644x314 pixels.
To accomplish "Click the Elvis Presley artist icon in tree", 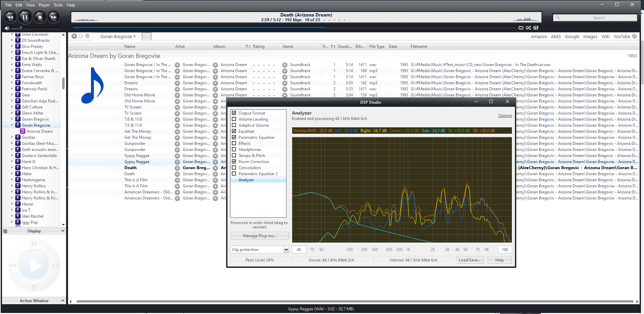I will coord(18,46).
